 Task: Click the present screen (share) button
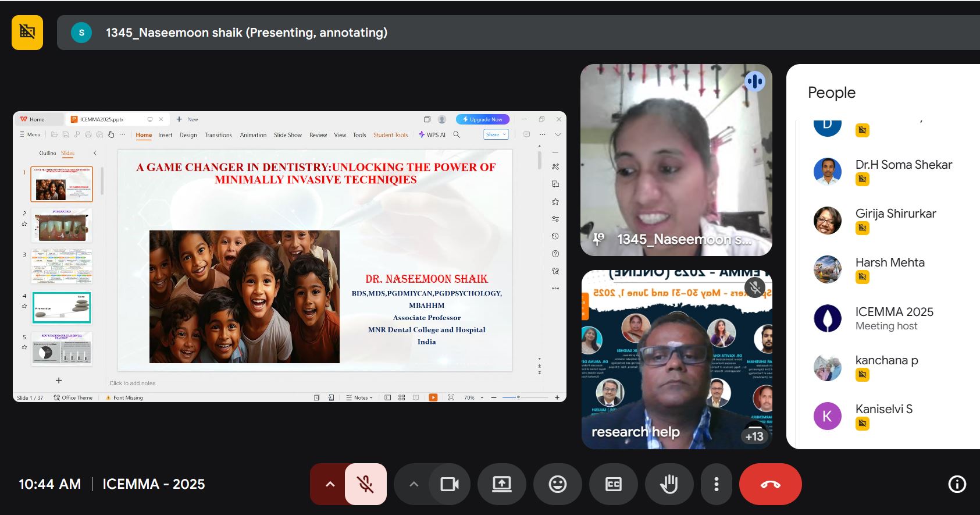pos(502,484)
